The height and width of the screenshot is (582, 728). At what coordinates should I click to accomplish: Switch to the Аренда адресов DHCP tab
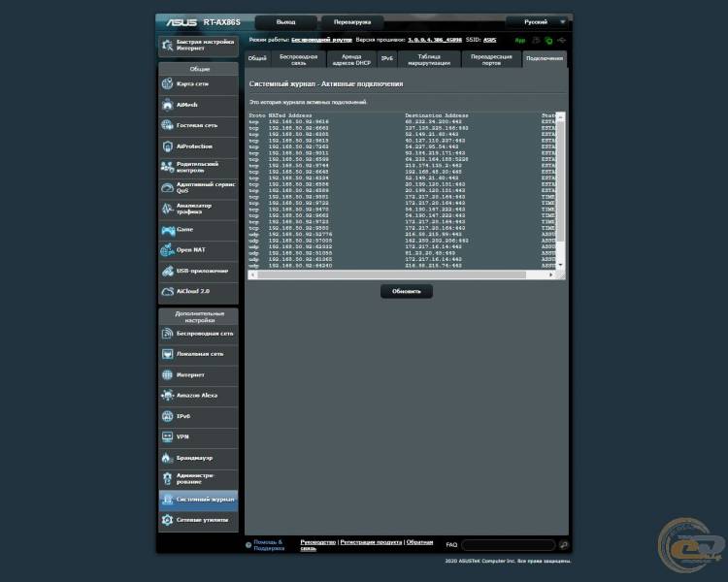[x=351, y=59]
